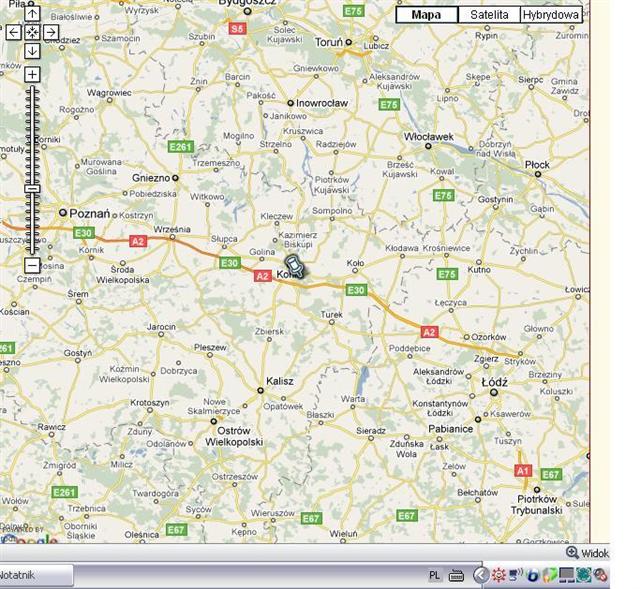Select the Hybrydowa map type
Screen dimensions: 640x589
(x=551, y=15)
